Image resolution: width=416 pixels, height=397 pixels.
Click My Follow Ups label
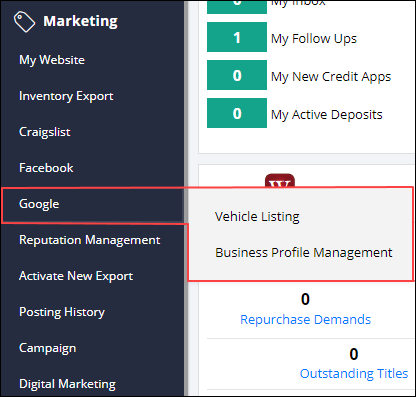point(314,39)
